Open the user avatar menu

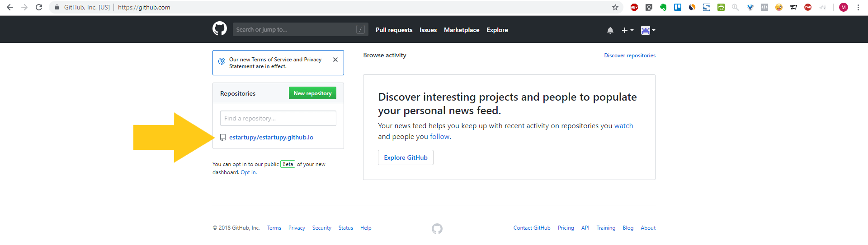[x=648, y=30]
